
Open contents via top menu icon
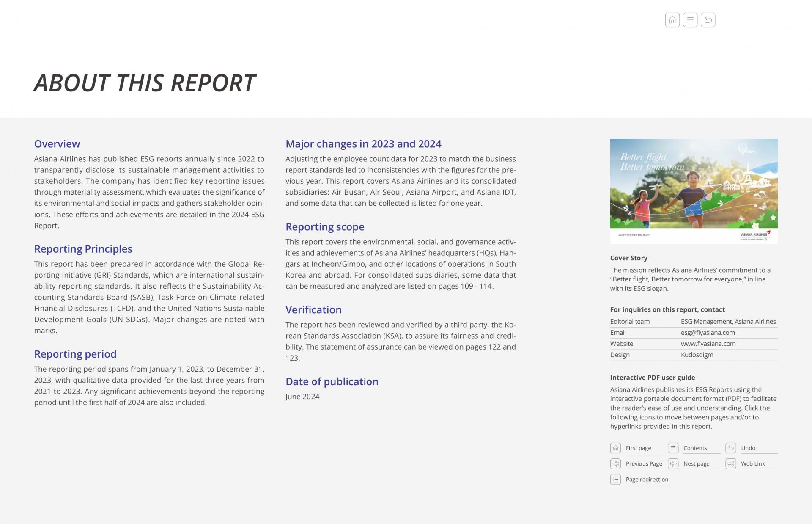(x=690, y=20)
